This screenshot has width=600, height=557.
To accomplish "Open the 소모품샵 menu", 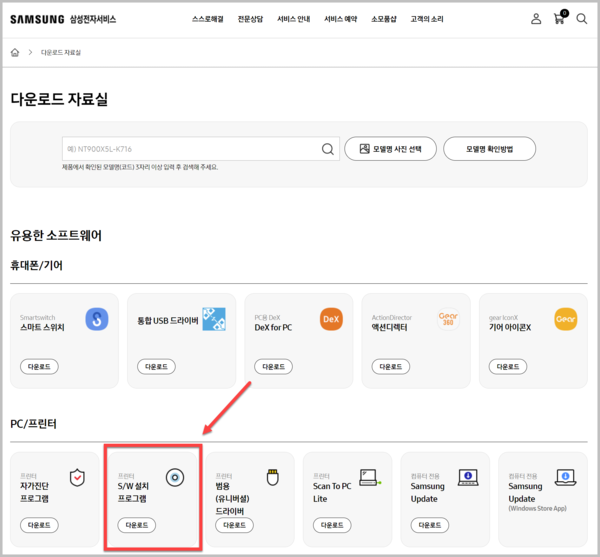I will pyautogui.click(x=384, y=19).
